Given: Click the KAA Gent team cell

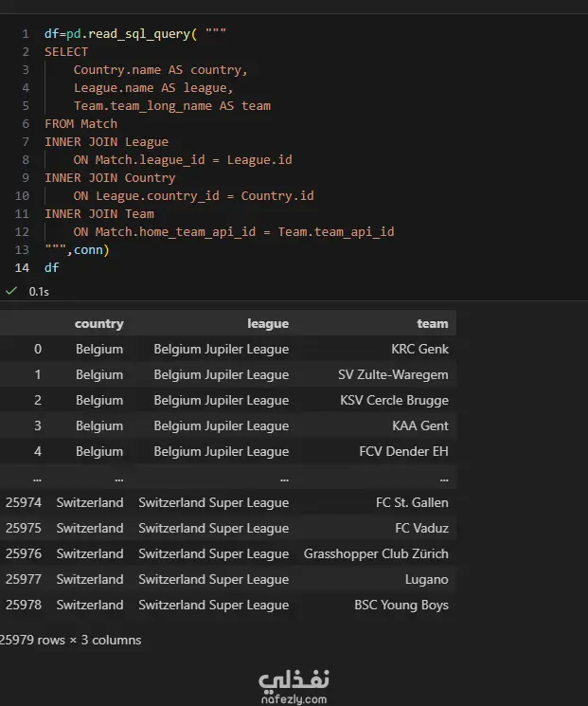Looking at the screenshot, I should (x=420, y=425).
